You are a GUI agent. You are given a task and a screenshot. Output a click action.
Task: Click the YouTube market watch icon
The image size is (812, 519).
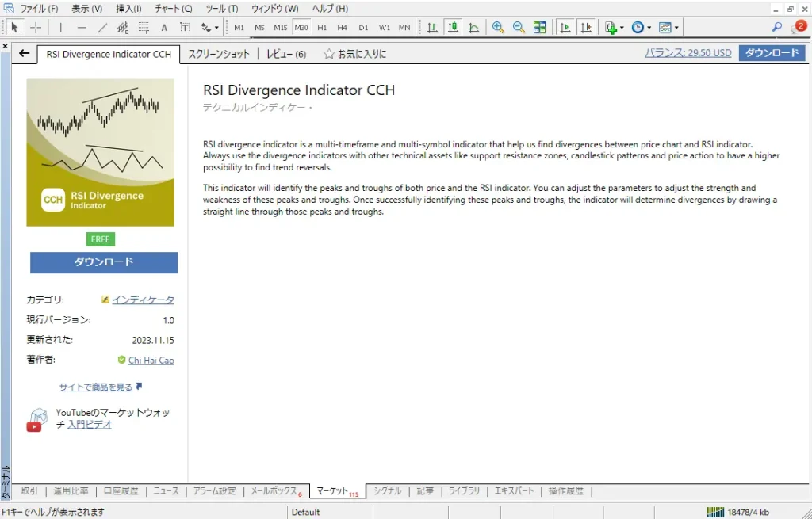point(36,420)
